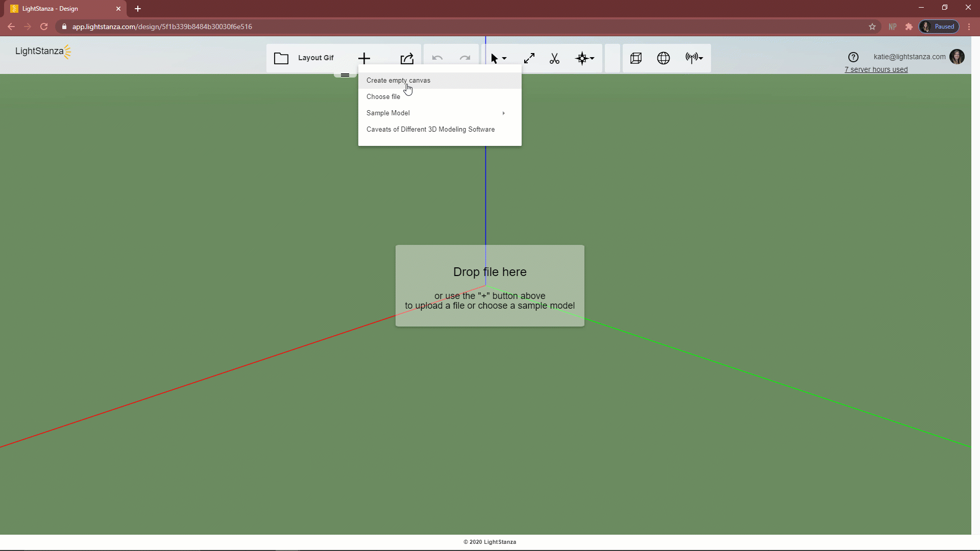Select the diagonal resize arrows tool
This screenshot has width=980, height=551.
pyautogui.click(x=529, y=58)
